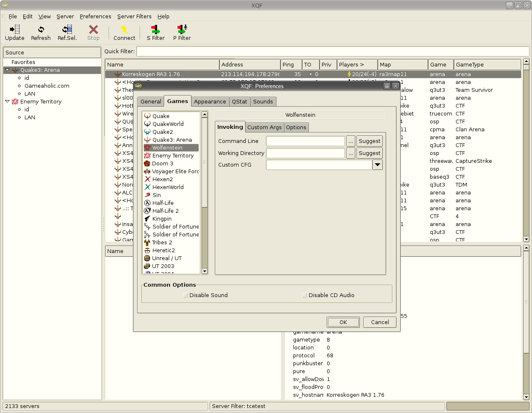Collapse the Quake3: Arena source tree node
Viewport: 532px width, 413px height.
pos(7,70)
